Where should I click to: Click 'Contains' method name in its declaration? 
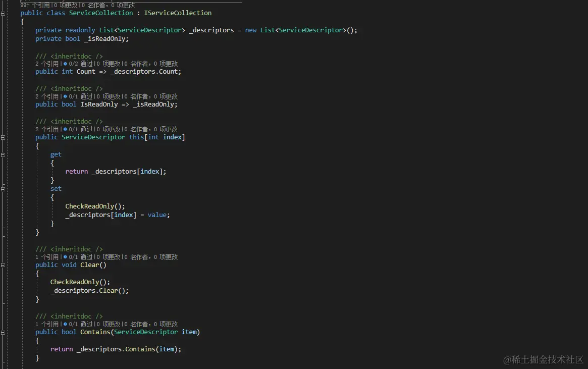coord(95,332)
